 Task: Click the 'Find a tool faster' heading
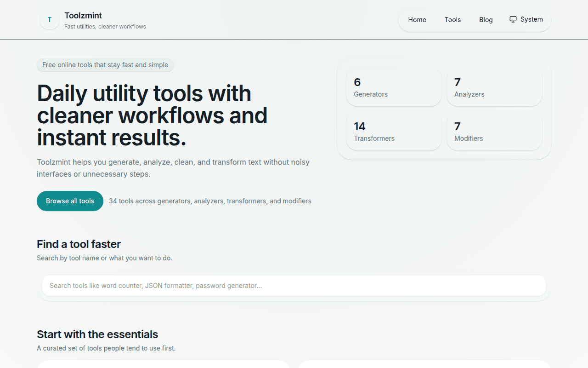click(x=79, y=244)
